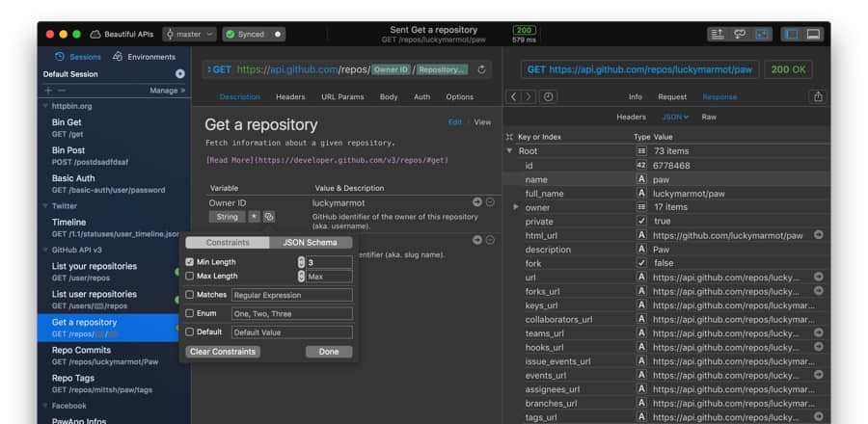
Task: Toggle the left sidebar layout icon
Action: click(791, 34)
